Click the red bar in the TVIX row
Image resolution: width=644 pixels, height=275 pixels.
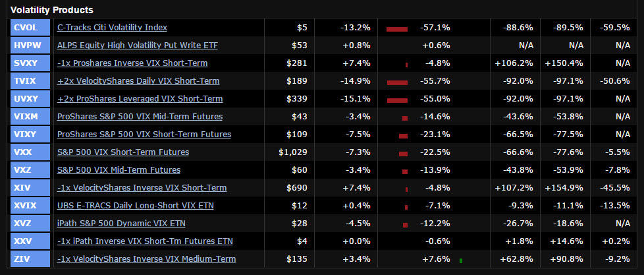[x=398, y=82]
